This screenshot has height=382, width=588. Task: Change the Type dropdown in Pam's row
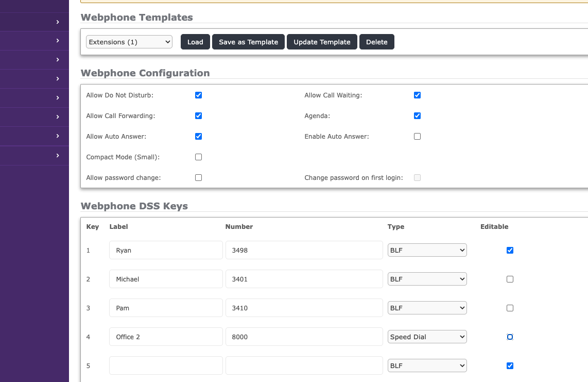click(x=427, y=308)
